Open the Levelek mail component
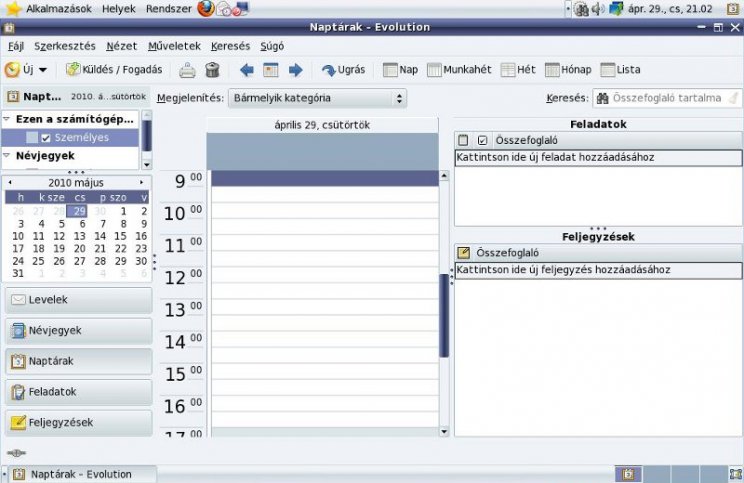The height and width of the screenshot is (483, 744). point(79,300)
